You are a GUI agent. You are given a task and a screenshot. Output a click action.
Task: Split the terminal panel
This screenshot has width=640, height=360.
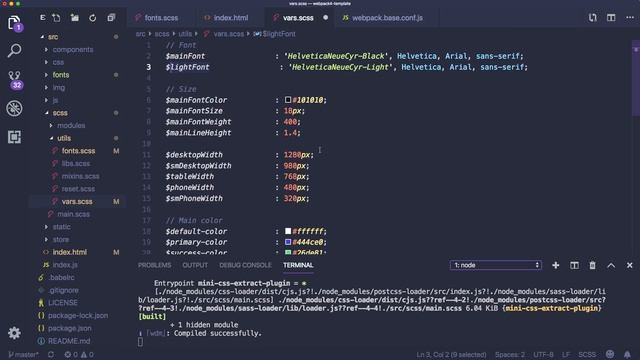coord(574,265)
